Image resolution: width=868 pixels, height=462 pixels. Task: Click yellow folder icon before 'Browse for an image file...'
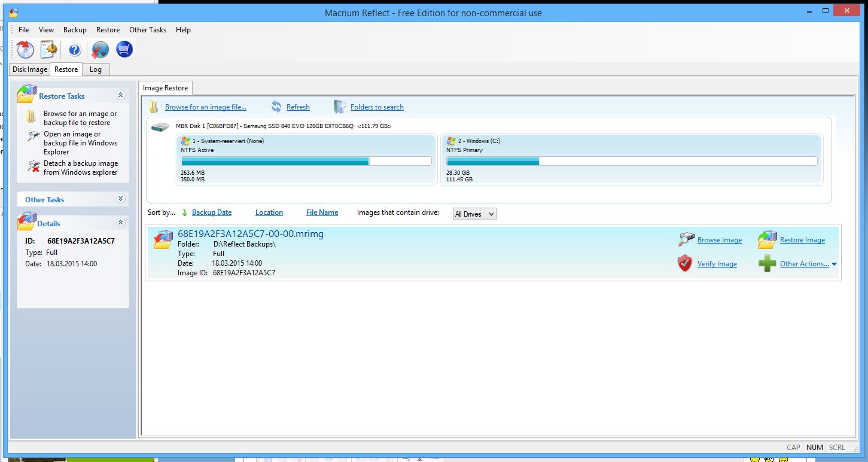pyautogui.click(x=154, y=107)
